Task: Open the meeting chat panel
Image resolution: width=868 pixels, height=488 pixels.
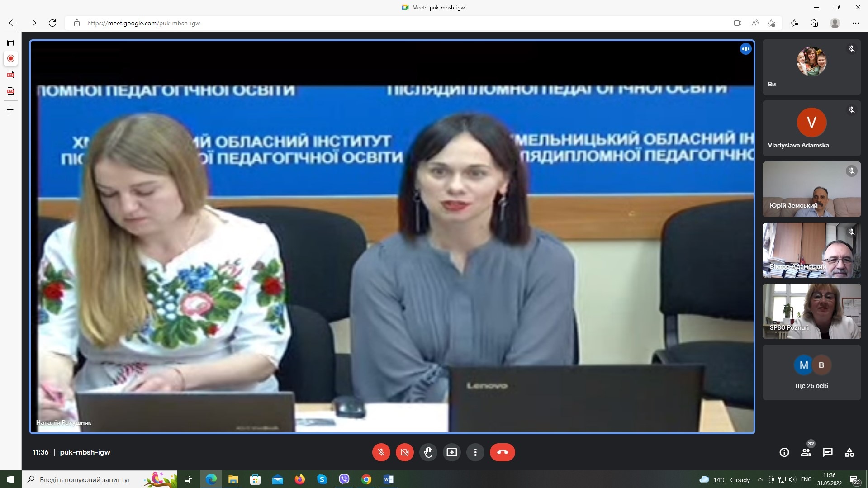Action: 828,452
